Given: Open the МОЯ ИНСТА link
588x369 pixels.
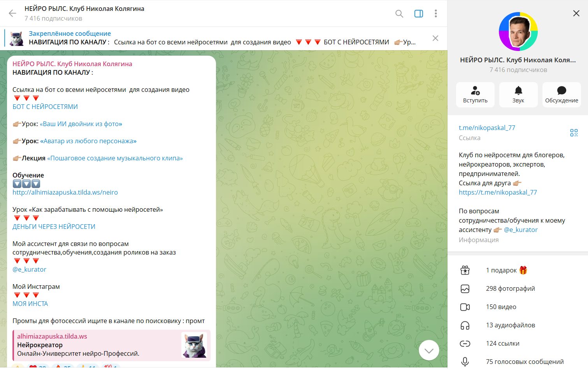Looking at the screenshot, I should click(x=30, y=304).
